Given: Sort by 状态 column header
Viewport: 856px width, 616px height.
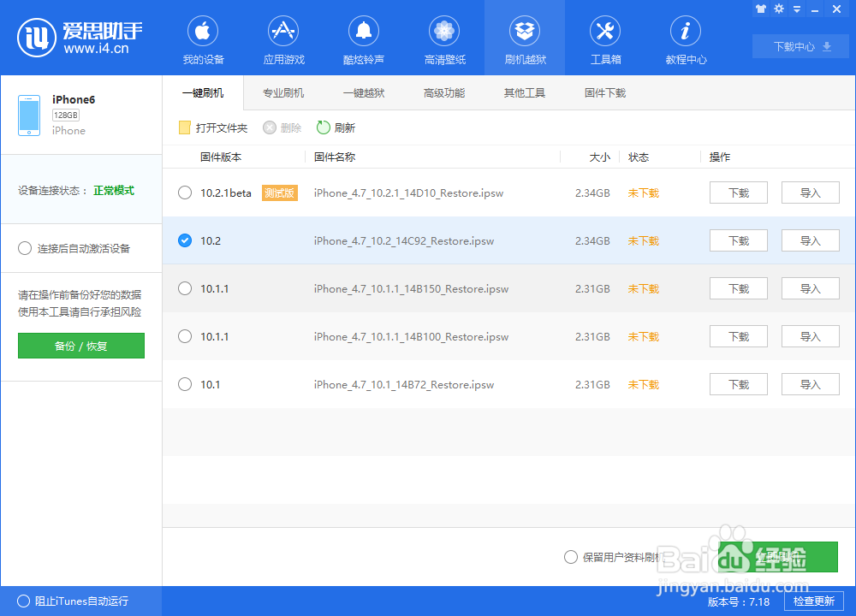Looking at the screenshot, I should coord(639,157).
